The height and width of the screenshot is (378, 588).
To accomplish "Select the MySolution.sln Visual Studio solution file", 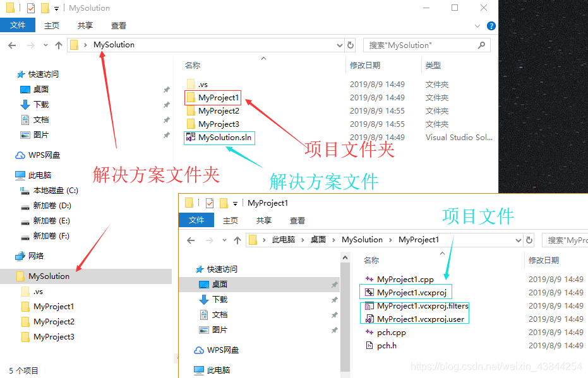I will pyautogui.click(x=219, y=137).
